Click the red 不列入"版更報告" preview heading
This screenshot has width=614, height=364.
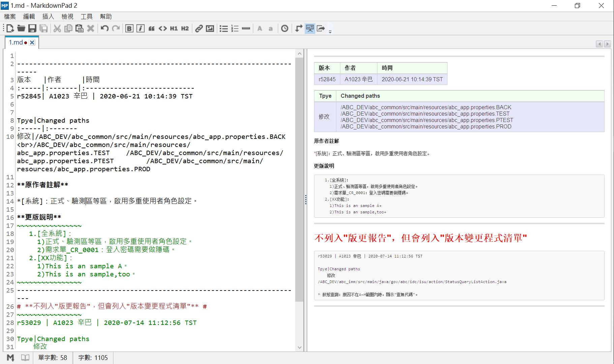point(421,238)
